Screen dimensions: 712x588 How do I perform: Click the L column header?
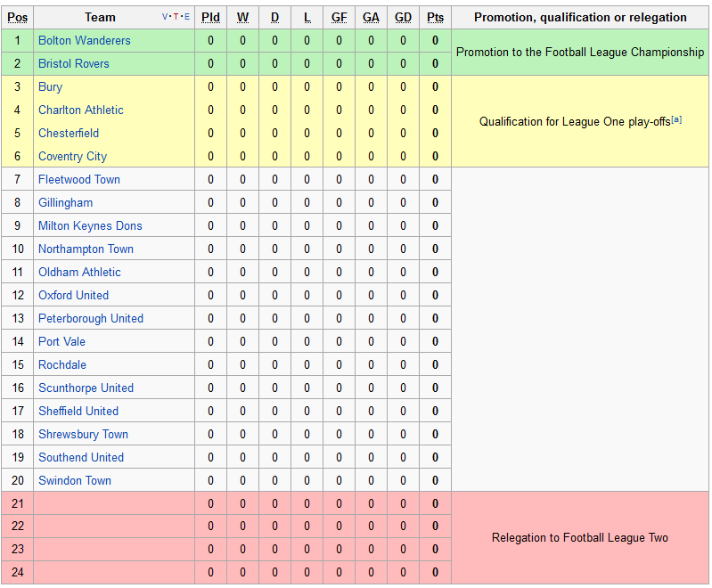307,17
